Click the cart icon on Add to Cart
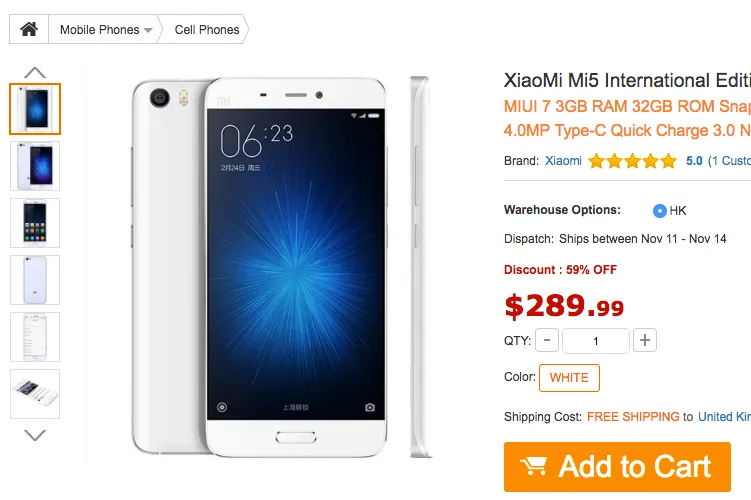The image size is (751, 500). tap(533, 466)
